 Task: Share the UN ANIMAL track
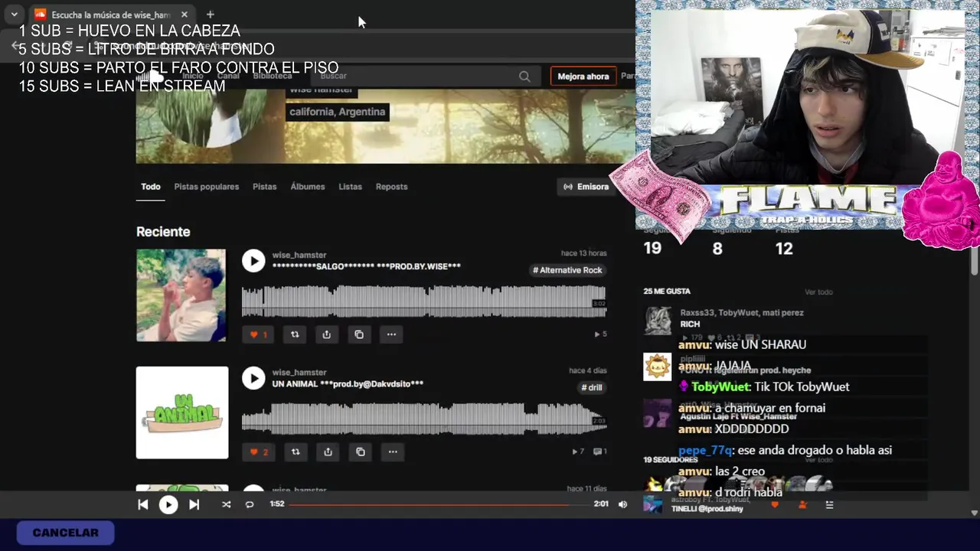[328, 452]
